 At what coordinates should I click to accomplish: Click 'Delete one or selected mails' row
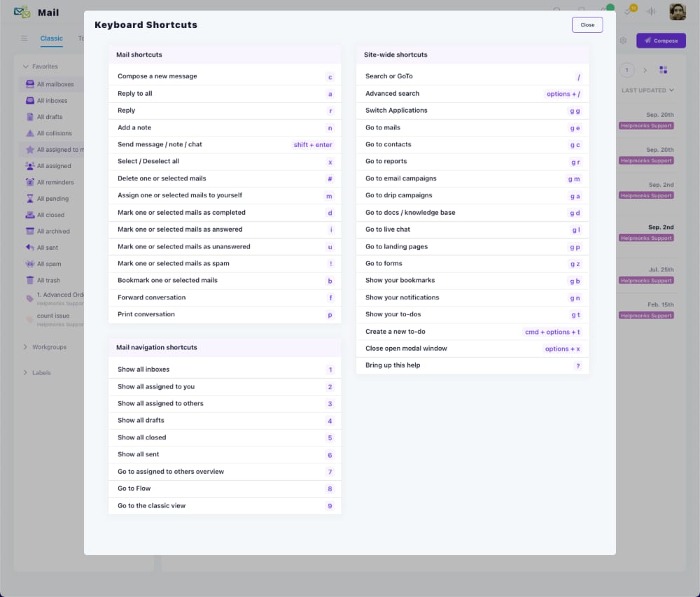225,178
